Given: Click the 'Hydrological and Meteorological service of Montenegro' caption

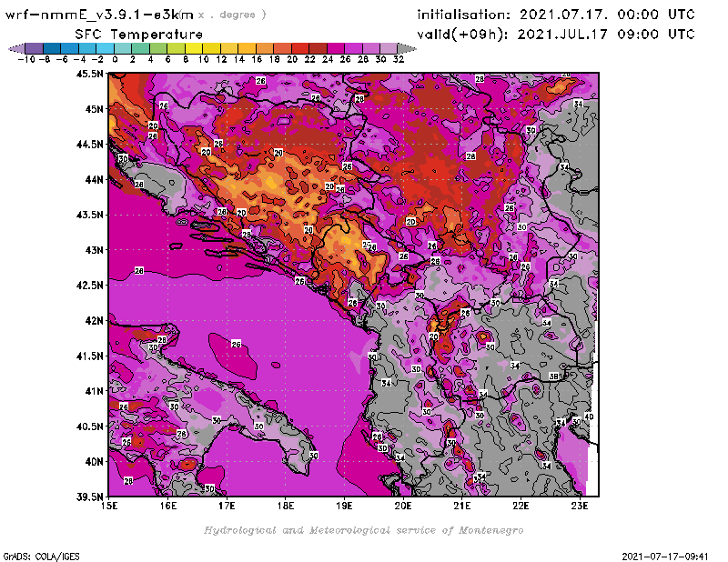Looking at the screenshot, I should [363, 530].
